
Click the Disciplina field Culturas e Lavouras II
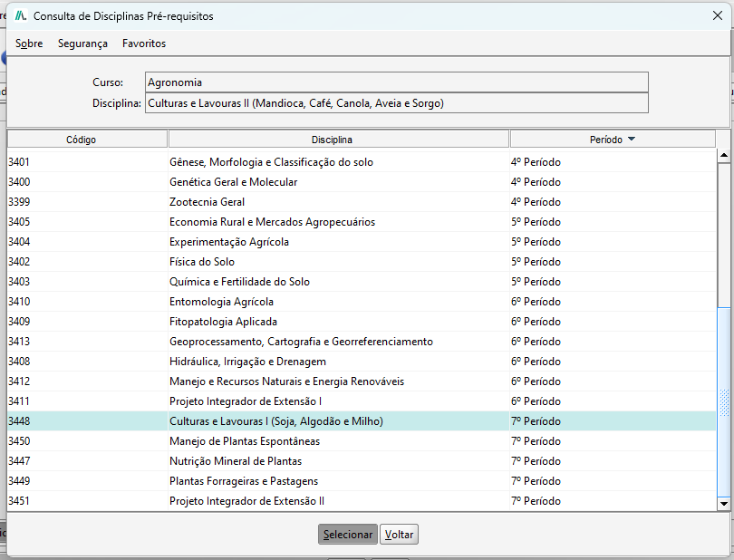coord(397,103)
